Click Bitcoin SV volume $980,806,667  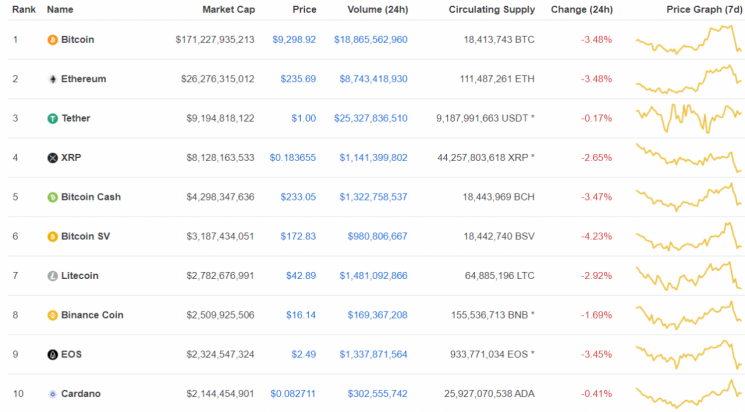click(377, 236)
